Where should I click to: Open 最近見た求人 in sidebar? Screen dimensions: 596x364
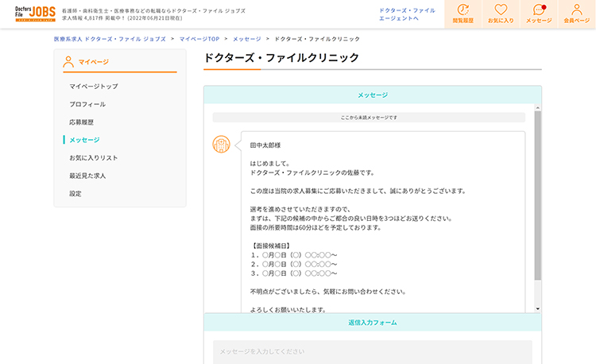tap(87, 176)
